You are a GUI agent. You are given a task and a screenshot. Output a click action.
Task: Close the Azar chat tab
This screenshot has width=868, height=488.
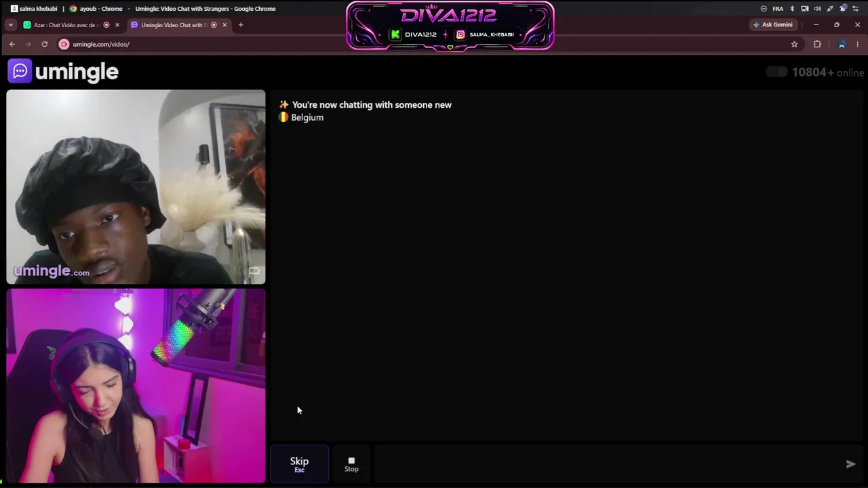117,25
